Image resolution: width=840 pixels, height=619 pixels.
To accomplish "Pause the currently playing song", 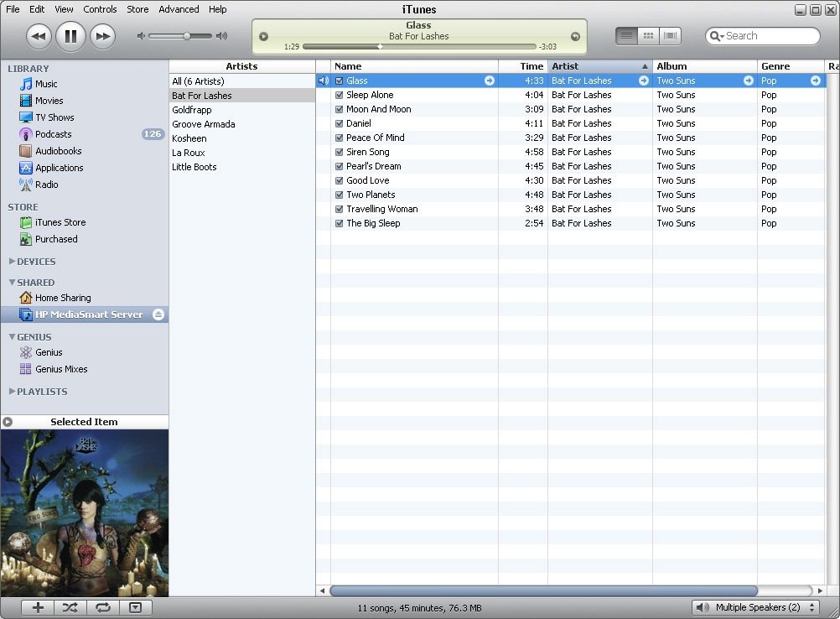I will click(x=70, y=36).
